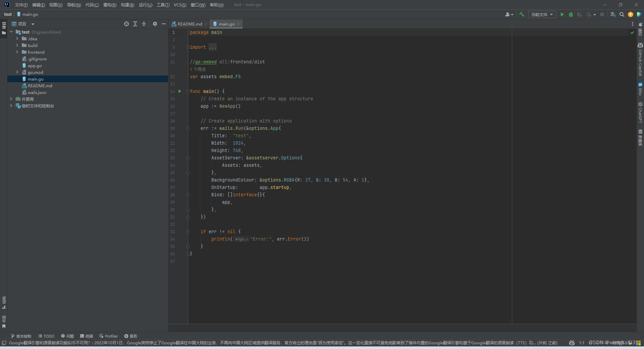Open project panel settings gear

(155, 24)
